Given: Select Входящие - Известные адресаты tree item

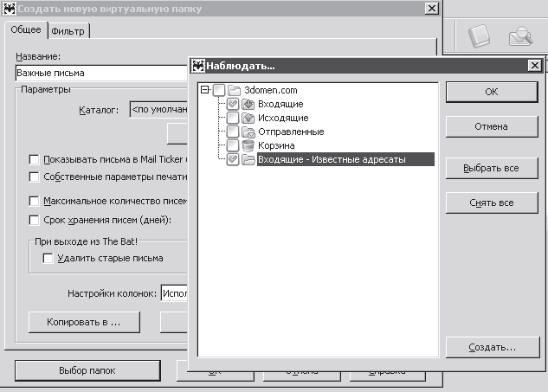Looking at the screenshot, I should click(332, 159).
